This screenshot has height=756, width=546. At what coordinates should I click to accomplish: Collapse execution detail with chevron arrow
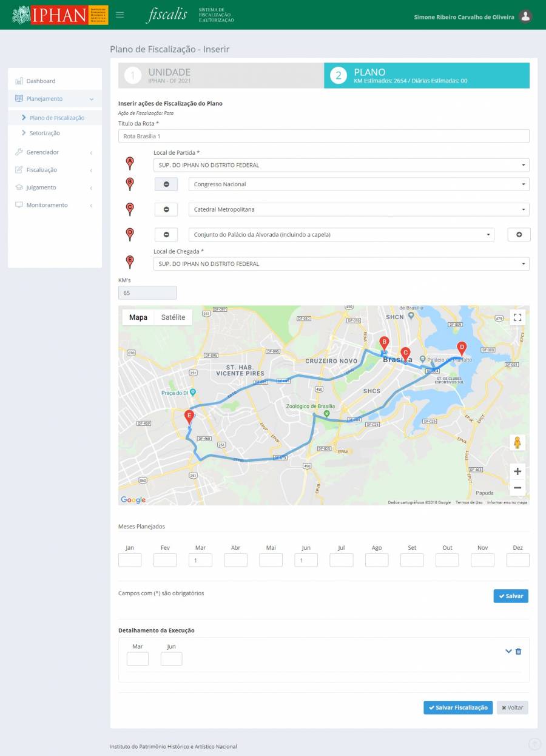[508, 652]
